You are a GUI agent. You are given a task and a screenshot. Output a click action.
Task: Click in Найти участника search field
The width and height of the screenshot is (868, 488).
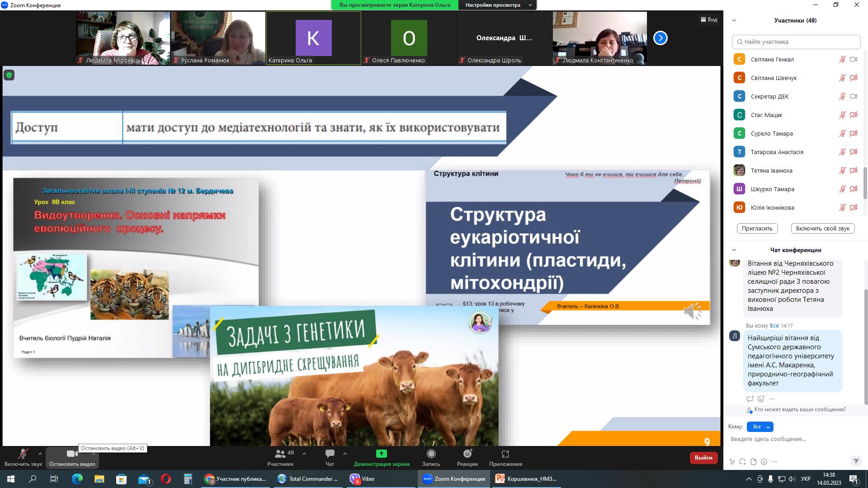point(796,42)
